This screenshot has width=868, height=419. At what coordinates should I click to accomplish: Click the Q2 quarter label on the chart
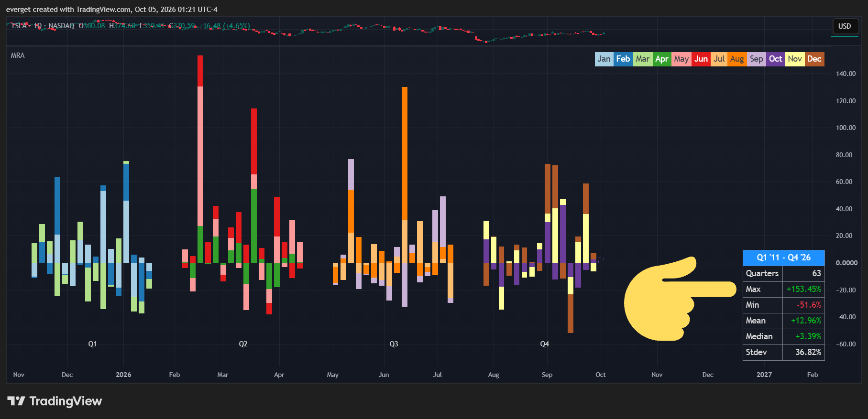243,344
